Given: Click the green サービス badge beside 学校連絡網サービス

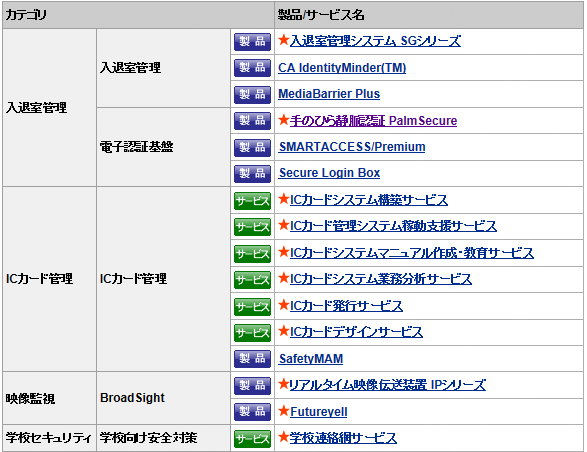Looking at the screenshot, I should (252, 439).
